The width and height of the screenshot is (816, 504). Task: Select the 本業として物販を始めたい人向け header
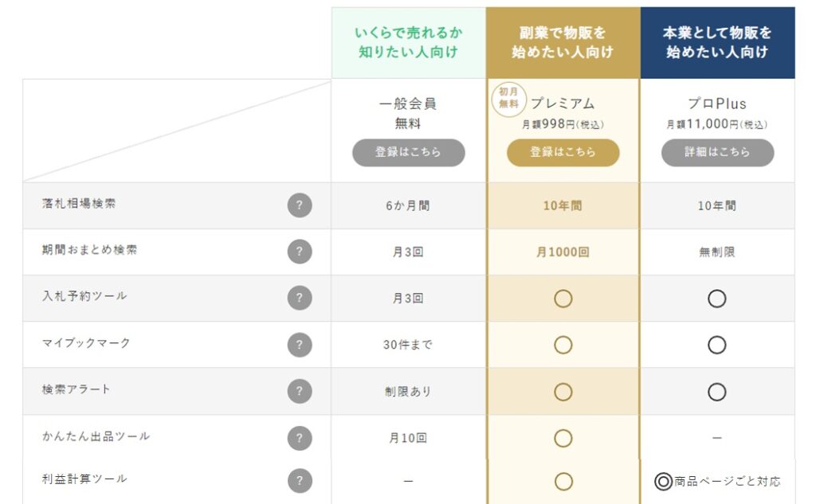pos(718,43)
